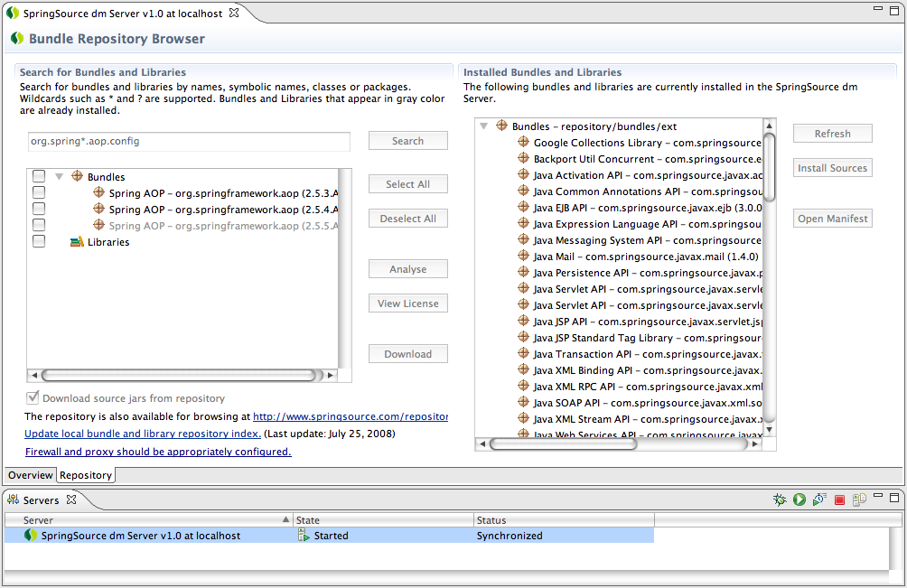Click the Java Transaction API bundle icon

[523, 353]
